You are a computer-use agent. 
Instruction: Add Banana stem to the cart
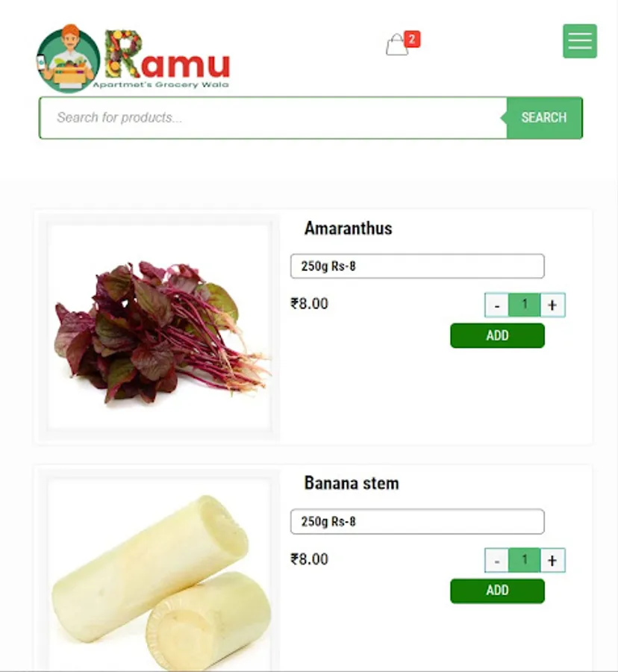(497, 591)
